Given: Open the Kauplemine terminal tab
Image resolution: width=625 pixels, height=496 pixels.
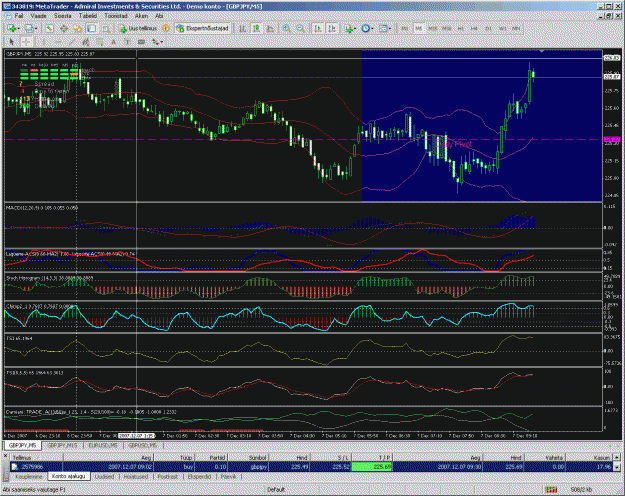Looking at the screenshot, I should (29, 476).
